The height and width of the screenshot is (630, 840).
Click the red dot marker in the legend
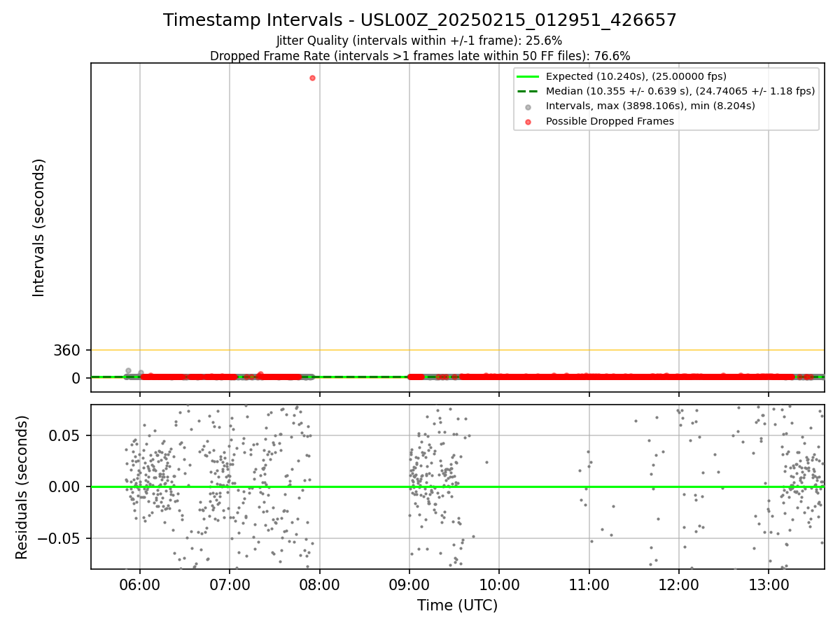(528, 122)
